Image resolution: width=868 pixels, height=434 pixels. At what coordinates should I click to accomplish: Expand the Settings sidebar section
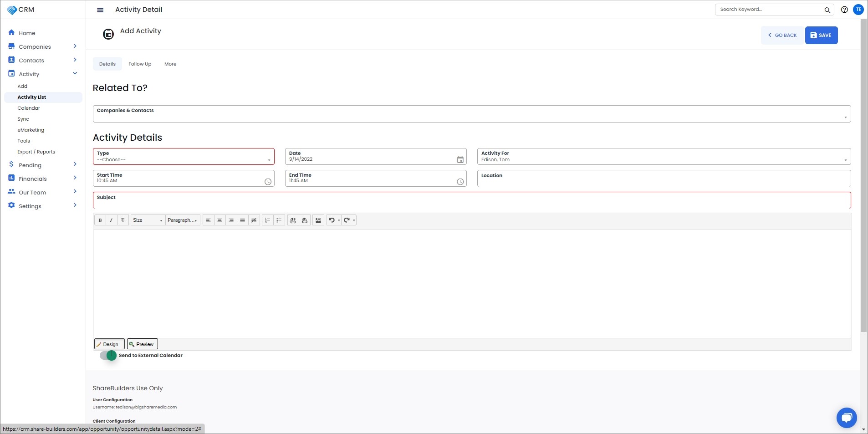pyautogui.click(x=75, y=206)
